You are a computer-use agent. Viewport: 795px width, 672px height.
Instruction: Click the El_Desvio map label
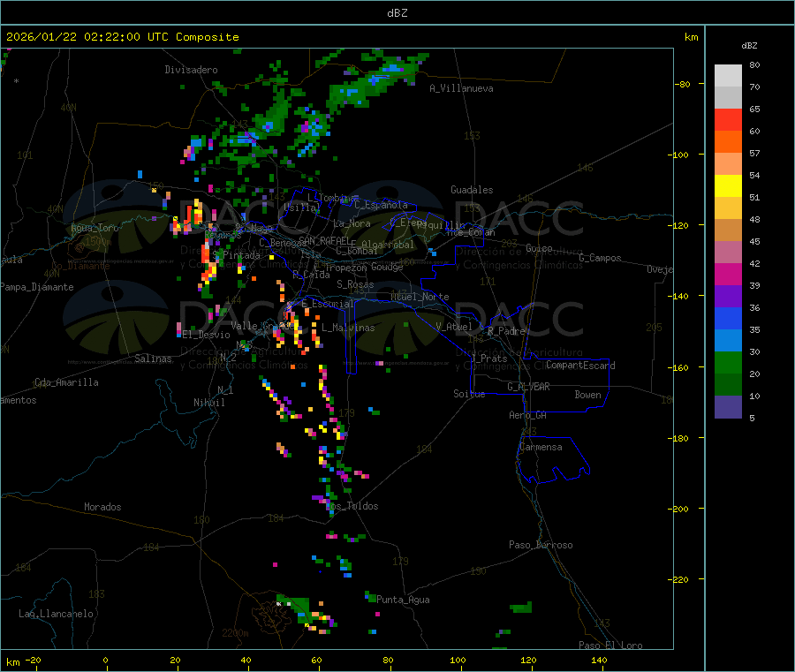click(207, 335)
